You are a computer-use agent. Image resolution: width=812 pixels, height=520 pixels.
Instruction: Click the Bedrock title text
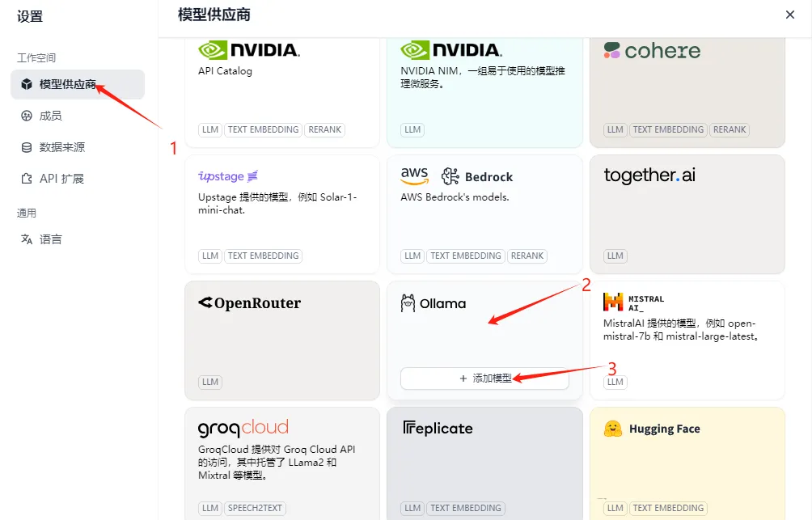click(488, 177)
